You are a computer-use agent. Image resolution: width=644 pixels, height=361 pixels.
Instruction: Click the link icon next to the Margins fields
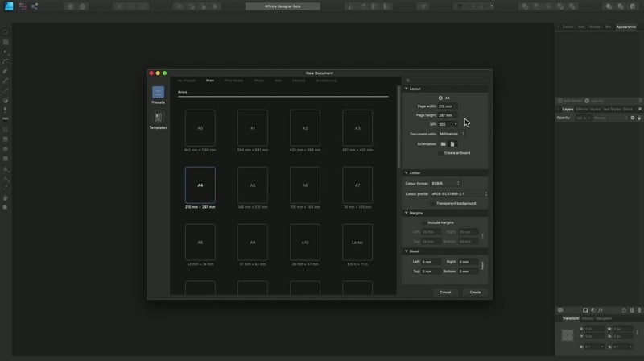[482, 236]
